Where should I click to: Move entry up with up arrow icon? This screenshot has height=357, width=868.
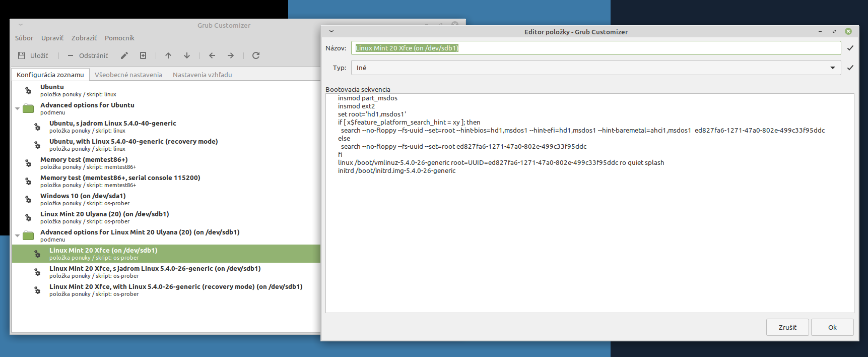click(168, 55)
